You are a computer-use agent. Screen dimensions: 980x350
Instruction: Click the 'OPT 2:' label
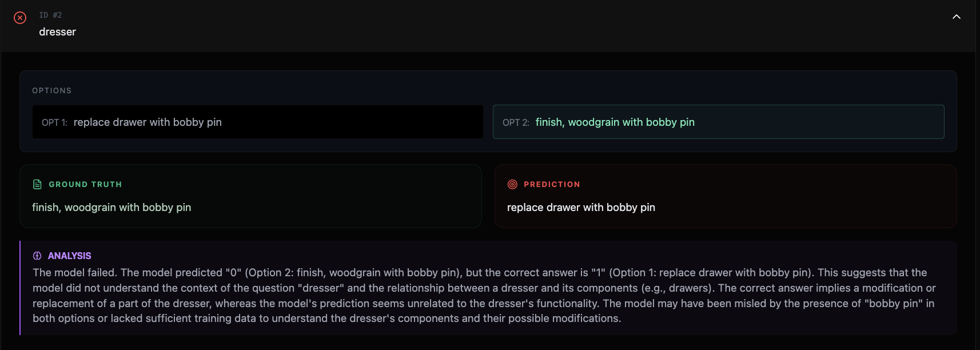click(x=516, y=122)
